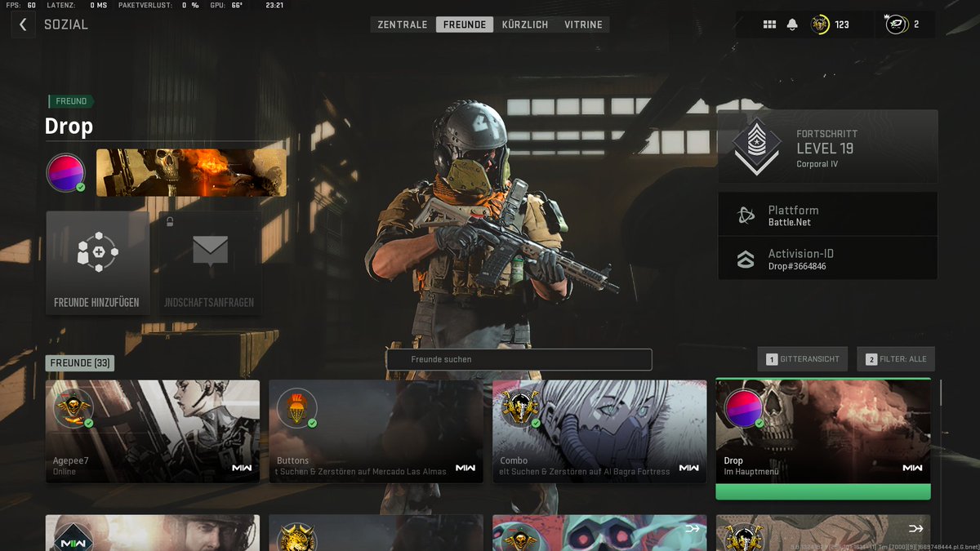Viewport: 980px width, 551px height.
Task: Switch to the KÜRZLICH tab
Action: point(525,24)
